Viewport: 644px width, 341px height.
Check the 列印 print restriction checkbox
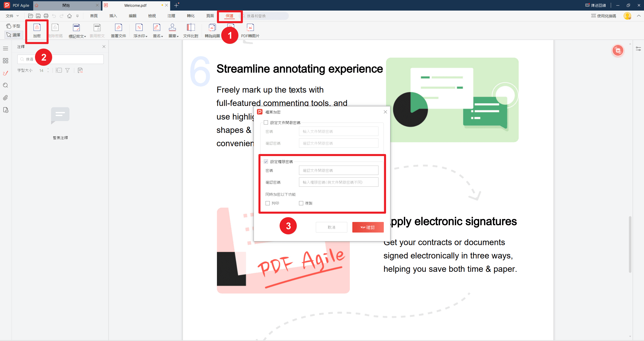click(268, 203)
